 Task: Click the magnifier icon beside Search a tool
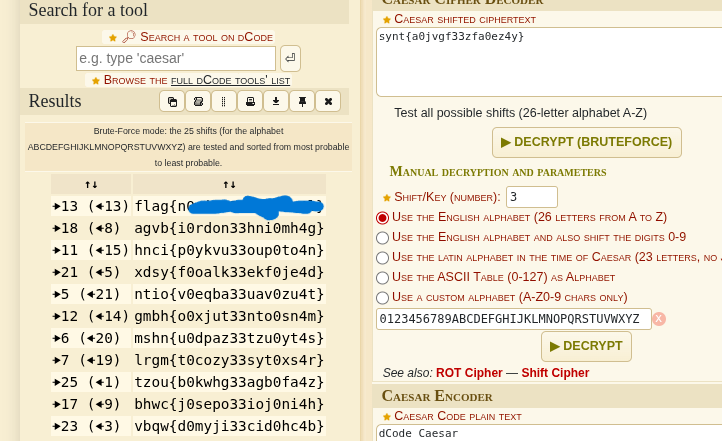129,36
